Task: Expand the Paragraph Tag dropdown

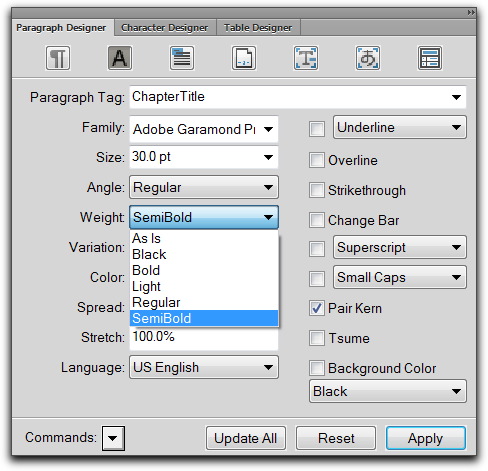Action: point(456,97)
